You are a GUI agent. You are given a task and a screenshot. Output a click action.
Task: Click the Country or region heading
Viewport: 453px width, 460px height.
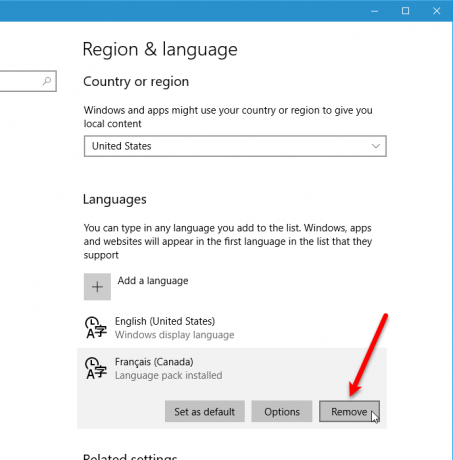pyautogui.click(x=136, y=82)
